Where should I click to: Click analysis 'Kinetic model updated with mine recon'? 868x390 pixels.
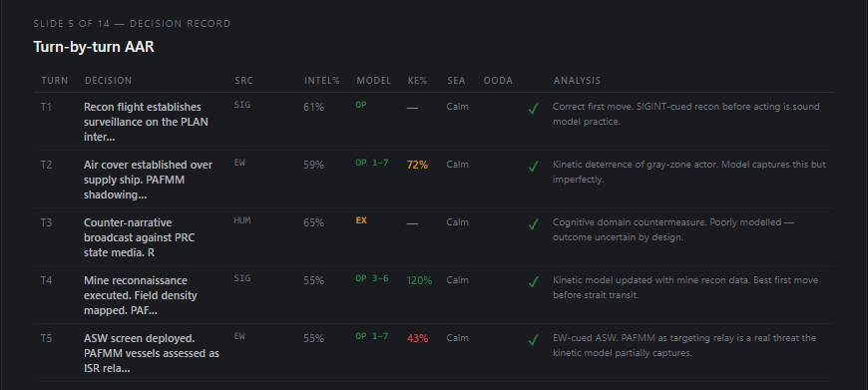click(x=685, y=287)
